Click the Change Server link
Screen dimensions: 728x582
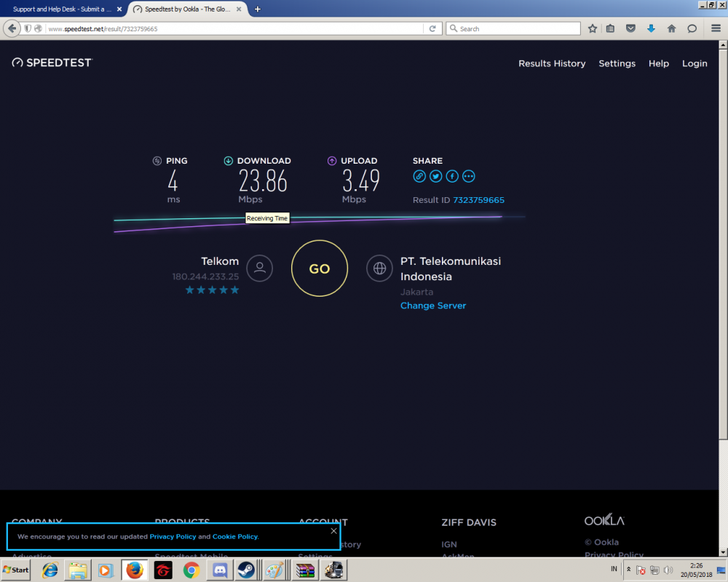(x=433, y=306)
